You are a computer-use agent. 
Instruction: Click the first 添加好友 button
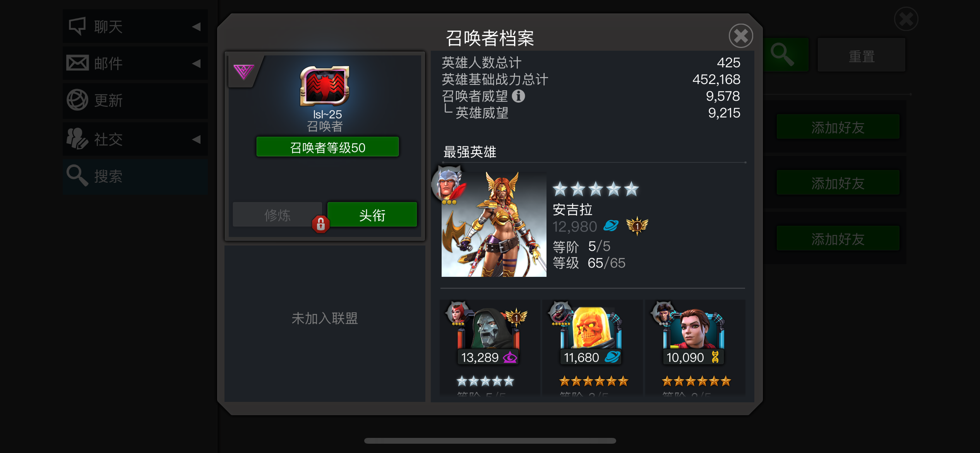pyautogui.click(x=838, y=127)
